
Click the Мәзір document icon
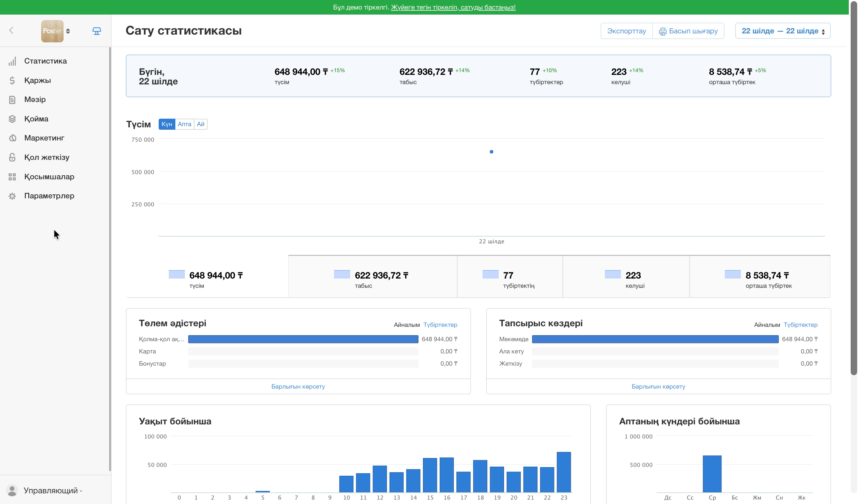12,100
